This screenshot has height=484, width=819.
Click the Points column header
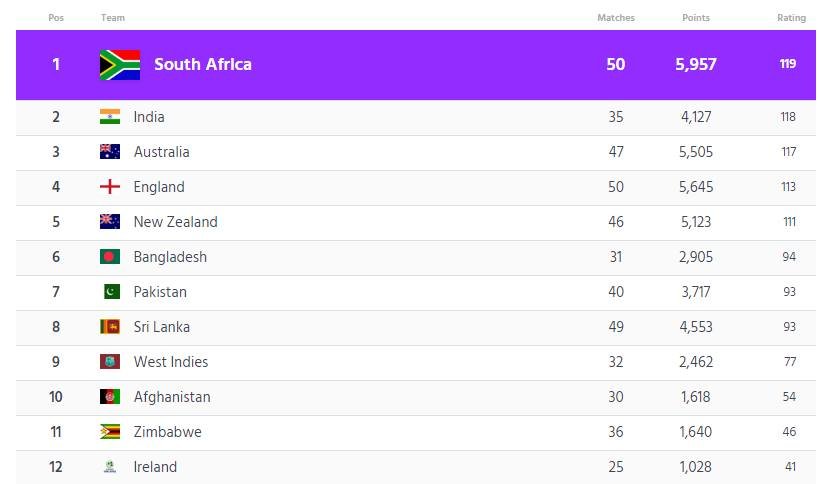click(x=696, y=18)
